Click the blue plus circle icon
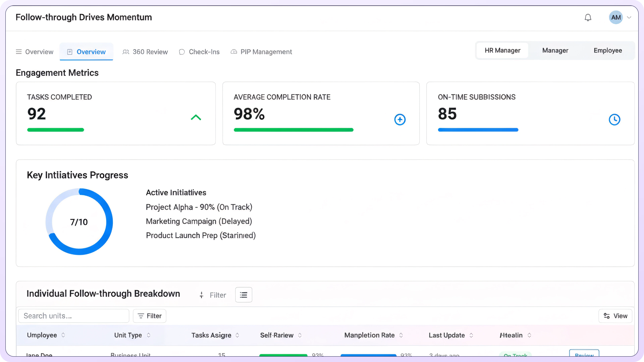This screenshot has width=644, height=362. click(x=400, y=120)
